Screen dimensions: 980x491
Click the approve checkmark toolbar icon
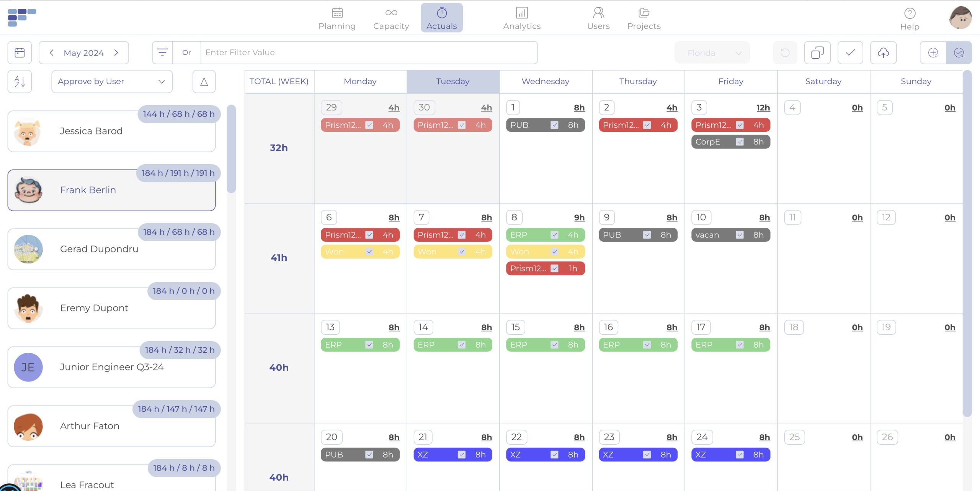coord(850,52)
